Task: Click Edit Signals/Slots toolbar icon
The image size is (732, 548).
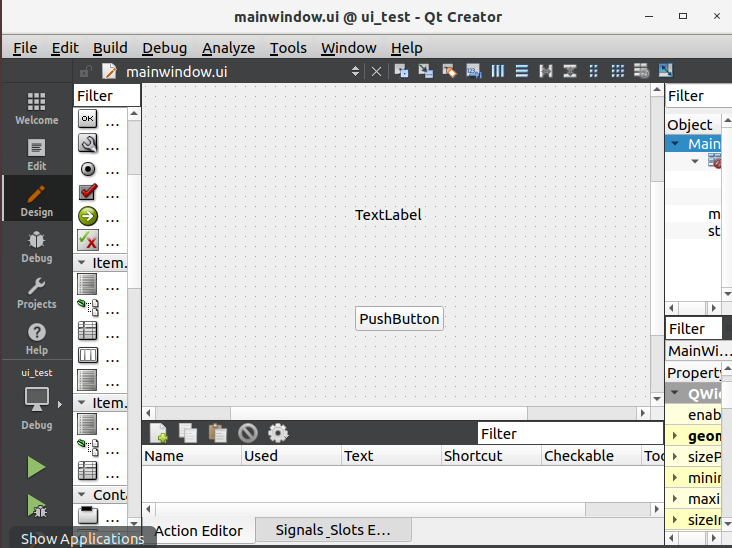Action: (425, 71)
